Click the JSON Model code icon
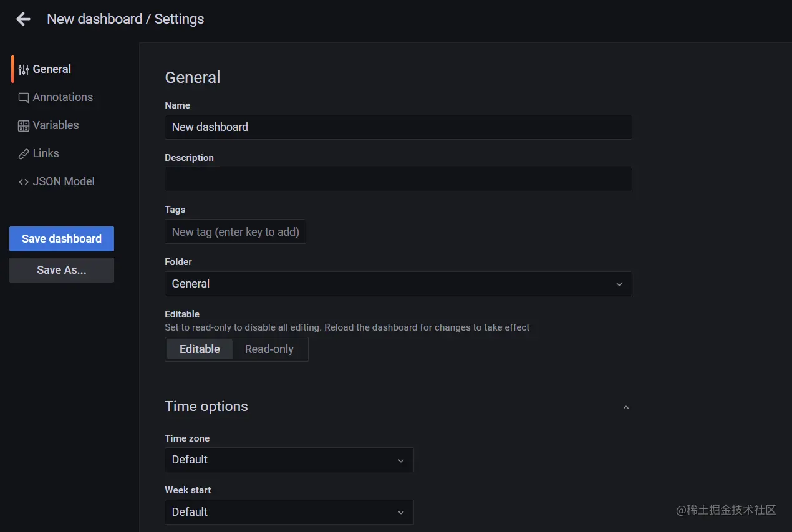Screen dimensions: 792x532 [24, 182]
